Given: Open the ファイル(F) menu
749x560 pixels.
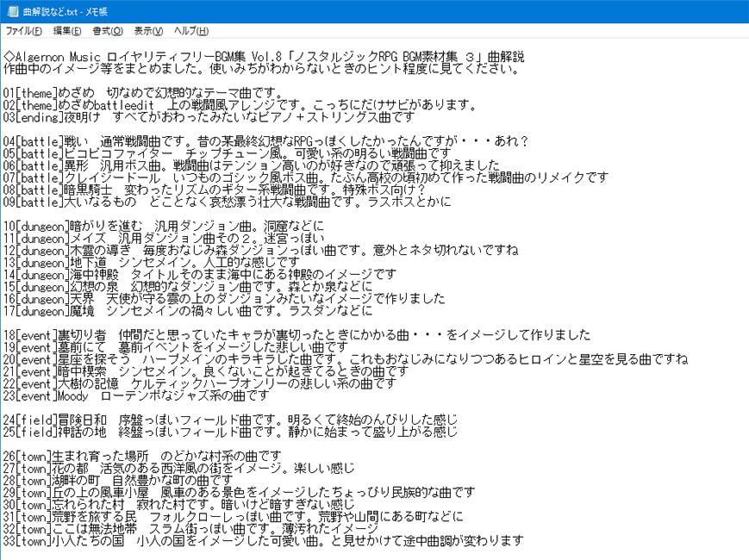Looking at the screenshot, I should [23, 31].
